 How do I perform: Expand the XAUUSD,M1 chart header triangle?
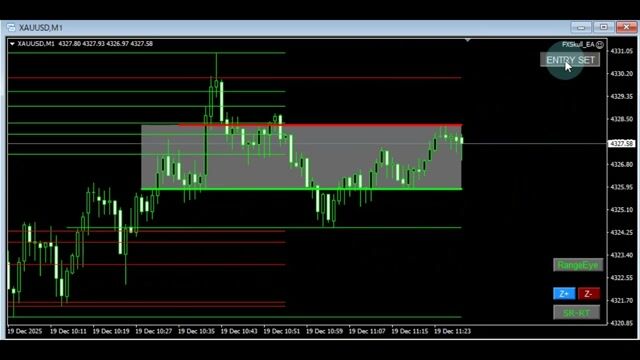[12, 44]
